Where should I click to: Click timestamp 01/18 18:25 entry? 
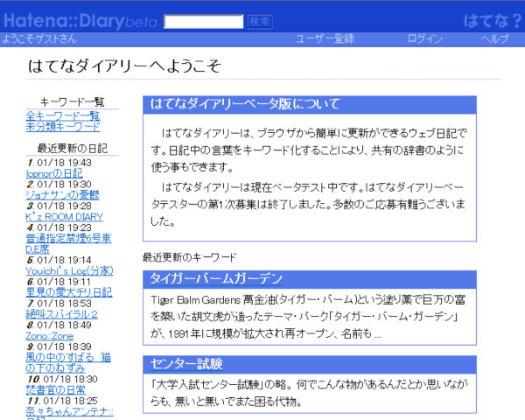71,401
